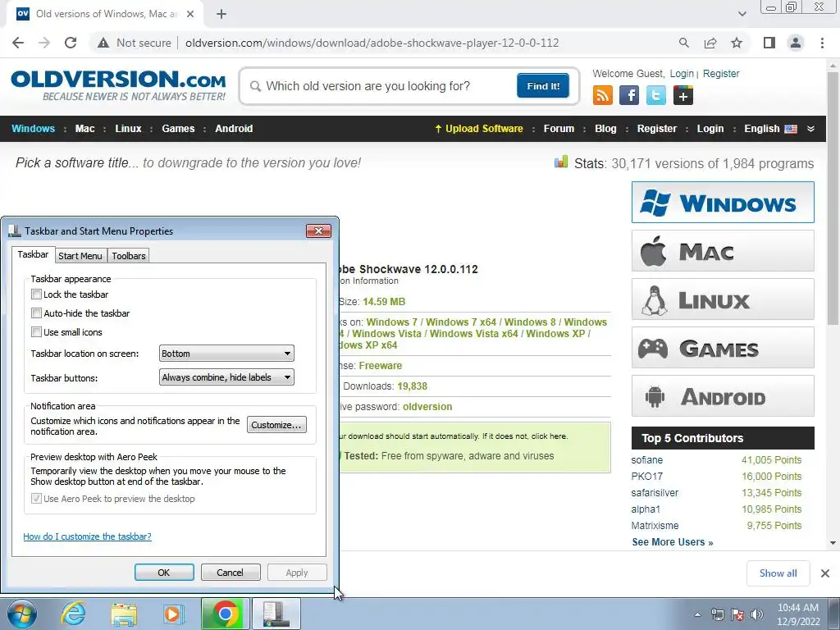Open Windows Explorer folder on taskbar
The image size is (840, 630).
[124, 614]
